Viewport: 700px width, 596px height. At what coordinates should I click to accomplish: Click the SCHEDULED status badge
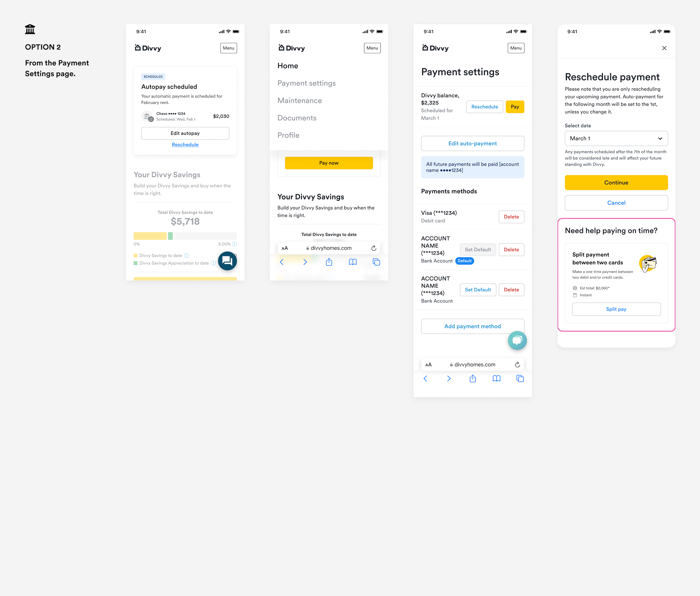click(x=153, y=77)
